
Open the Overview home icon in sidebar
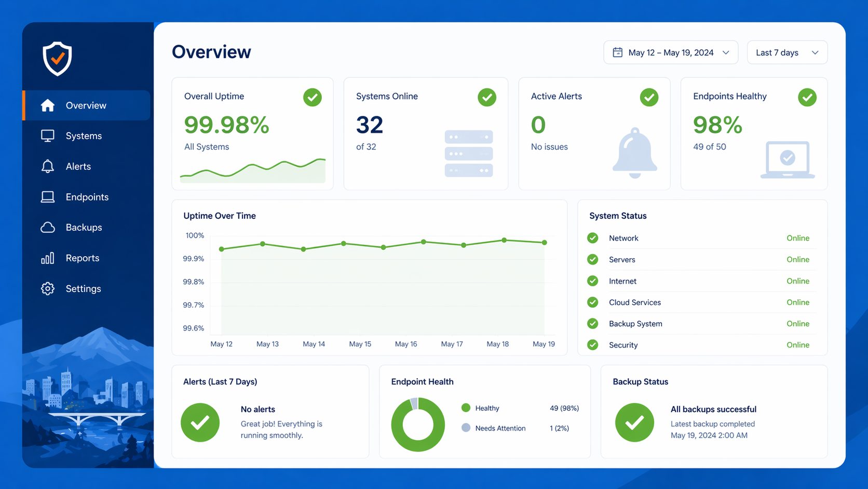pyautogui.click(x=47, y=105)
